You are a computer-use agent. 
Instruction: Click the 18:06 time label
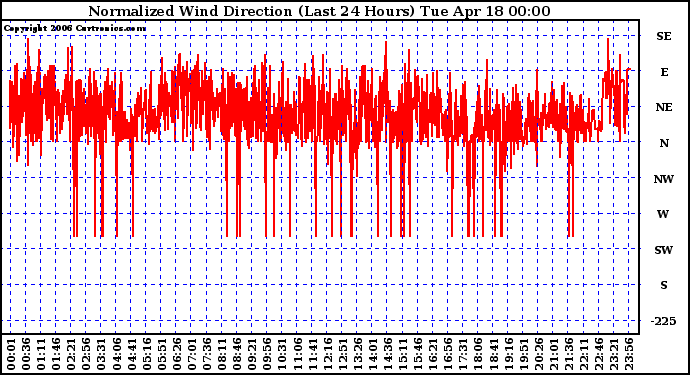click(x=478, y=354)
